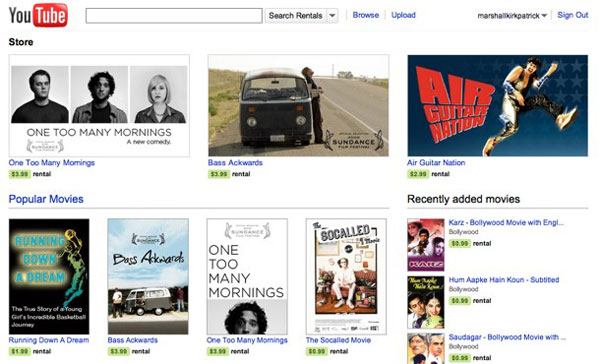Select the Running Down A Dream poster

click(x=49, y=276)
